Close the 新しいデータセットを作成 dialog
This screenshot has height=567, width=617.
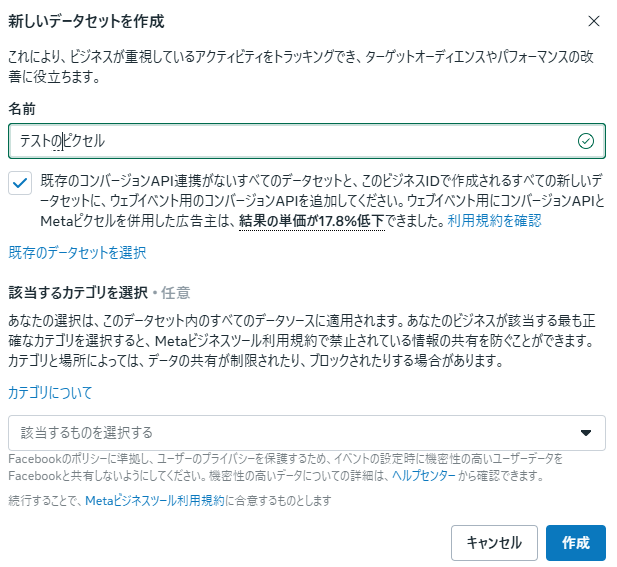(594, 21)
